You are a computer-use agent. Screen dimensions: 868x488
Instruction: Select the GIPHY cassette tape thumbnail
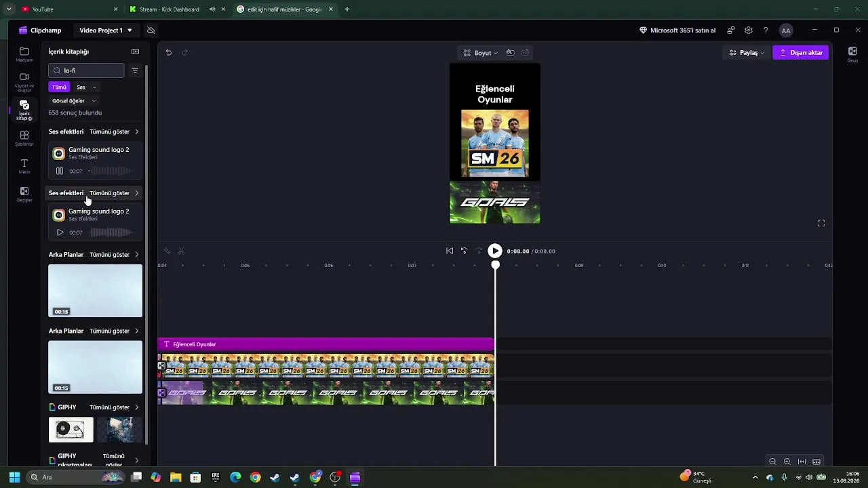(71, 430)
